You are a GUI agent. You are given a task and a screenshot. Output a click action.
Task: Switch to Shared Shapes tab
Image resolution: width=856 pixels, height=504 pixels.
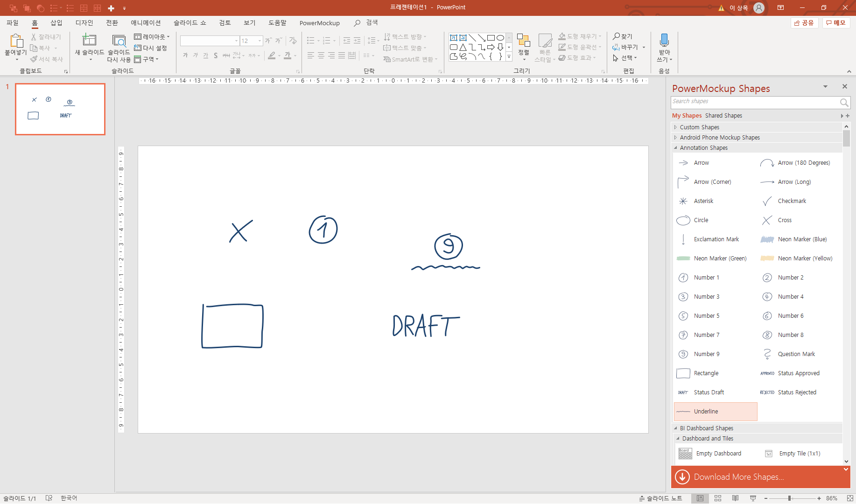click(x=723, y=116)
